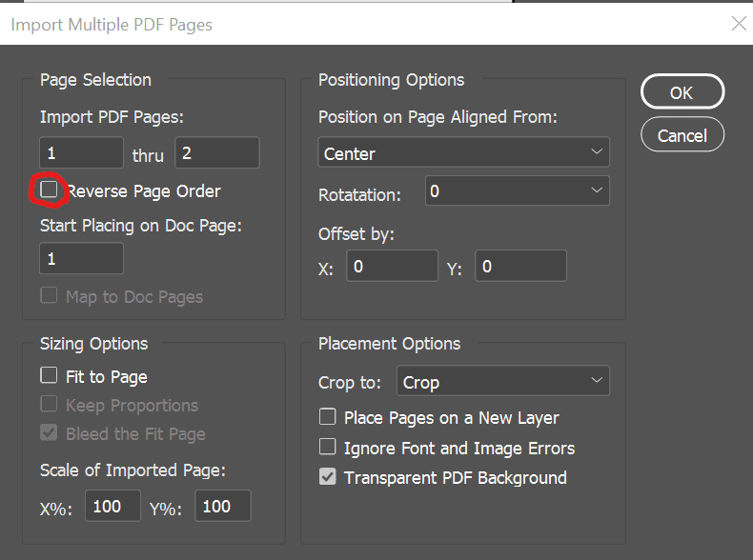753x560 pixels.
Task: Focus the Offset Y input field
Action: coord(520,267)
